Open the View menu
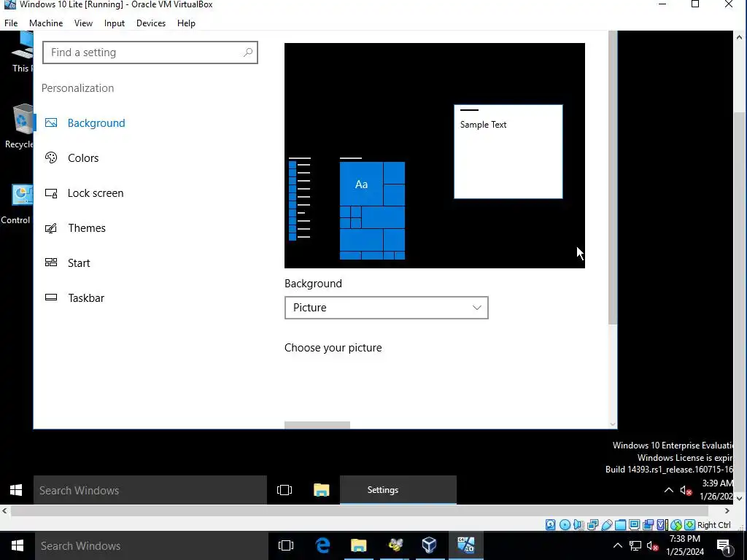Viewport: 747px width, 560px height. coord(83,23)
